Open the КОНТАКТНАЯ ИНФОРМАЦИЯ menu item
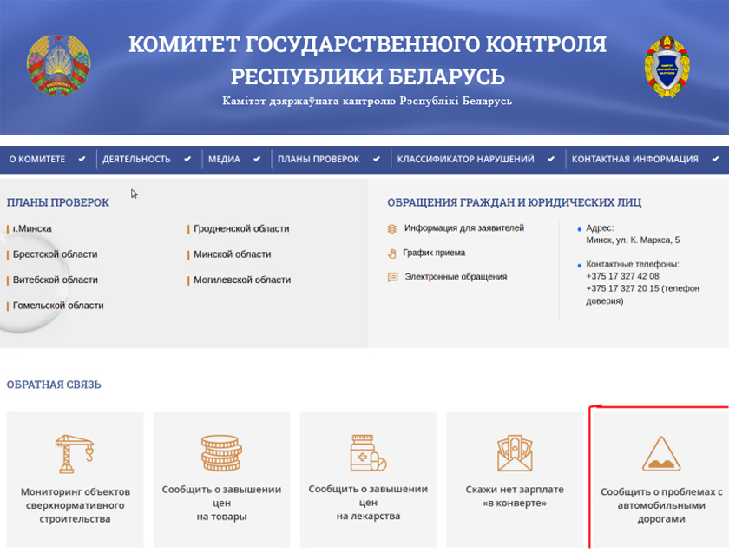Image resolution: width=729 pixels, height=560 pixels. click(634, 160)
